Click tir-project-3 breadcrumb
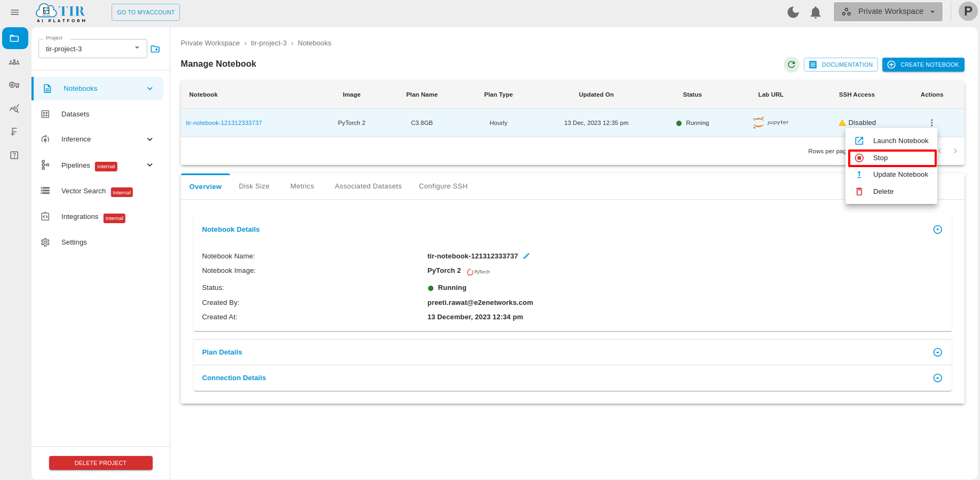This screenshot has width=980, height=480. [x=268, y=43]
